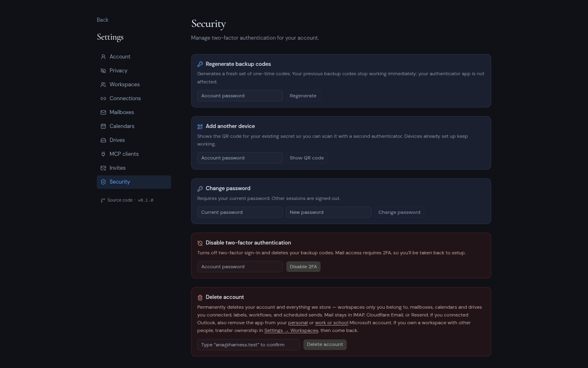This screenshot has height=368, width=588.
Task: Focus Account password field under Regenerate backup codes
Action: coord(240,96)
